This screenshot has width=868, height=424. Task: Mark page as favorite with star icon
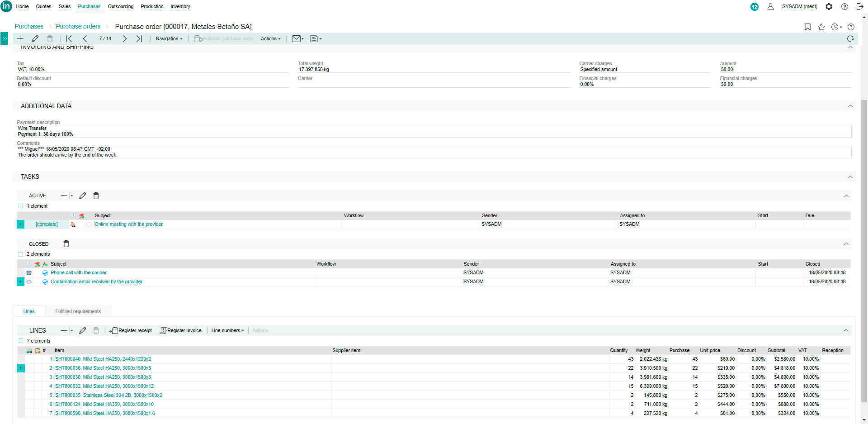tap(821, 27)
